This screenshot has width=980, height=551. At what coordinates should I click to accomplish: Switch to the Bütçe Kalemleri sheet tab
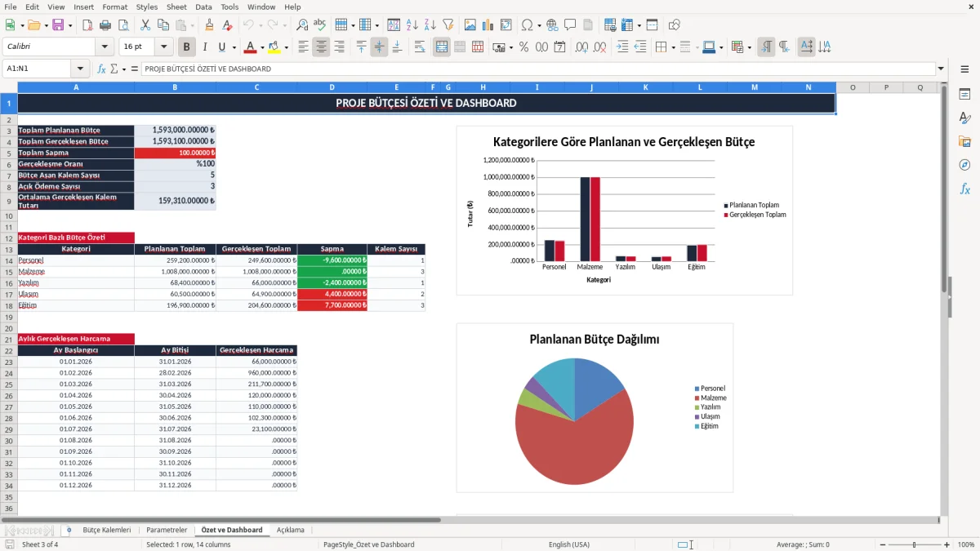tap(107, 530)
